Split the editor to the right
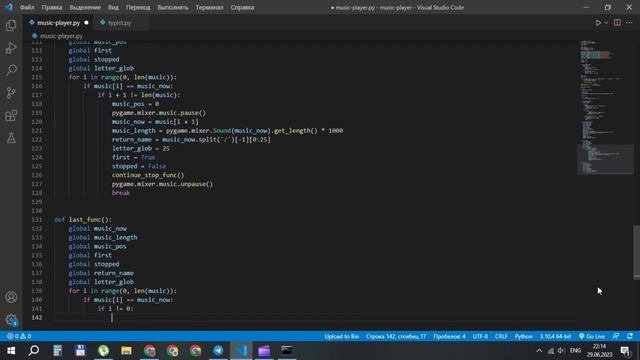The image size is (640, 360). (617, 23)
